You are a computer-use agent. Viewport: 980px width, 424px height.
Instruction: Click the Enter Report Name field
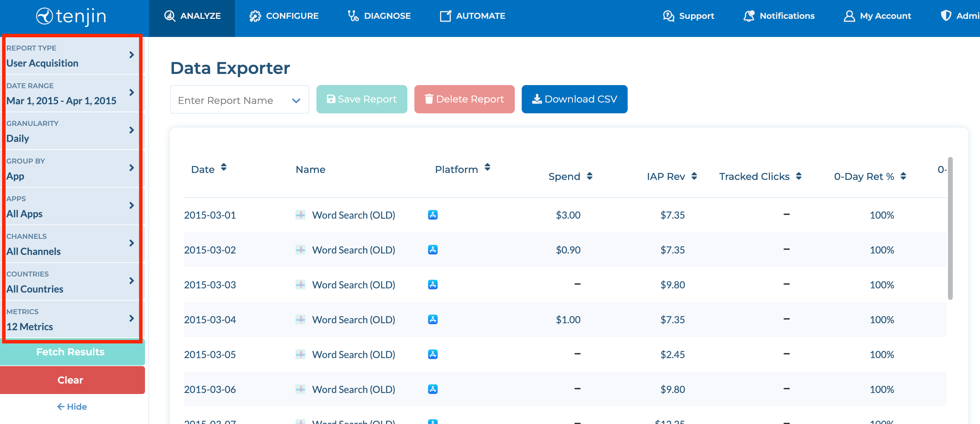coord(240,99)
